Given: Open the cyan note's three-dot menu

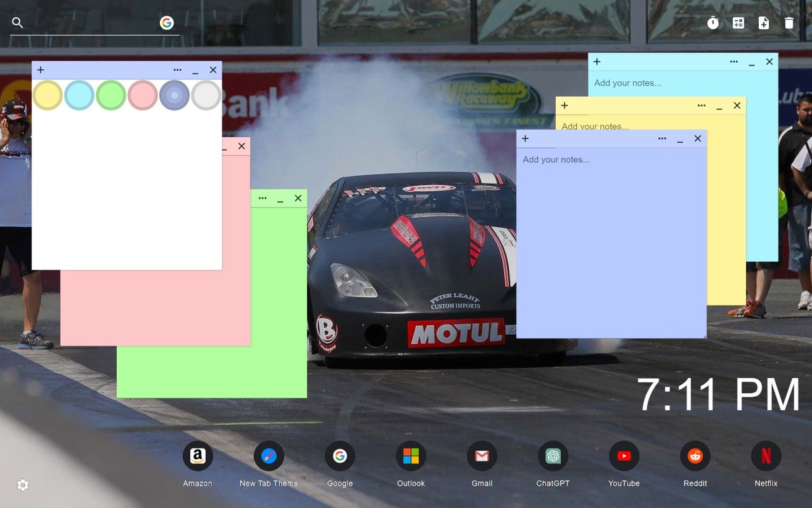Looking at the screenshot, I should (734, 62).
